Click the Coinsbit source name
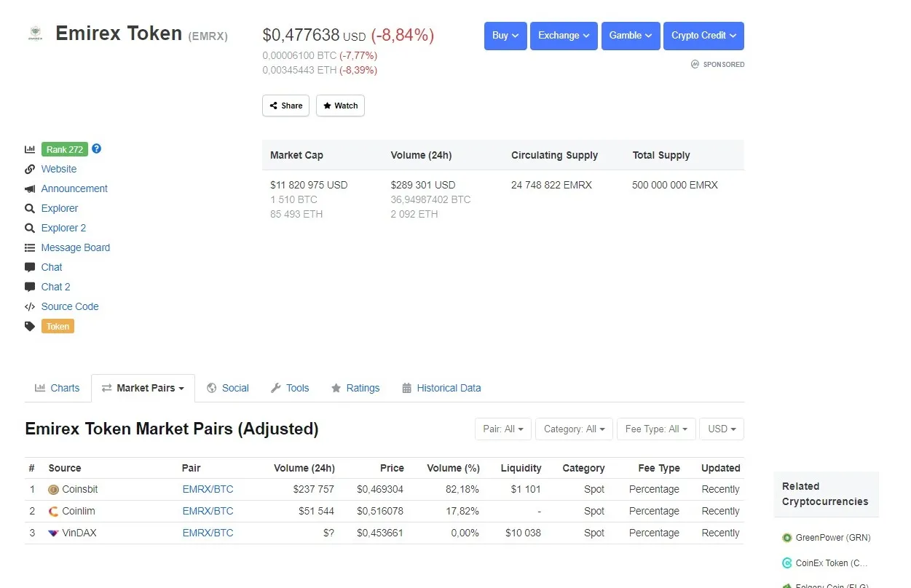Image resolution: width=911 pixels, height=588 pixels. point(80,489)
